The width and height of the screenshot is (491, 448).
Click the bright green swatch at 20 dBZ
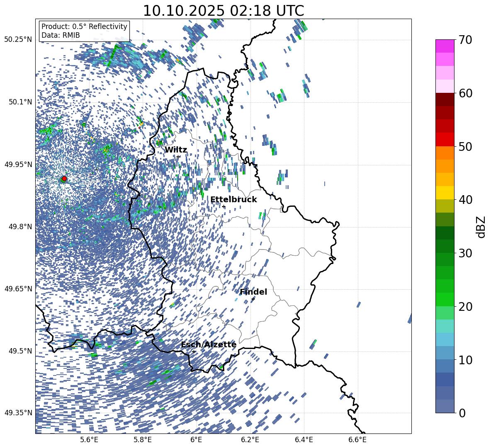tap(445, 299)
